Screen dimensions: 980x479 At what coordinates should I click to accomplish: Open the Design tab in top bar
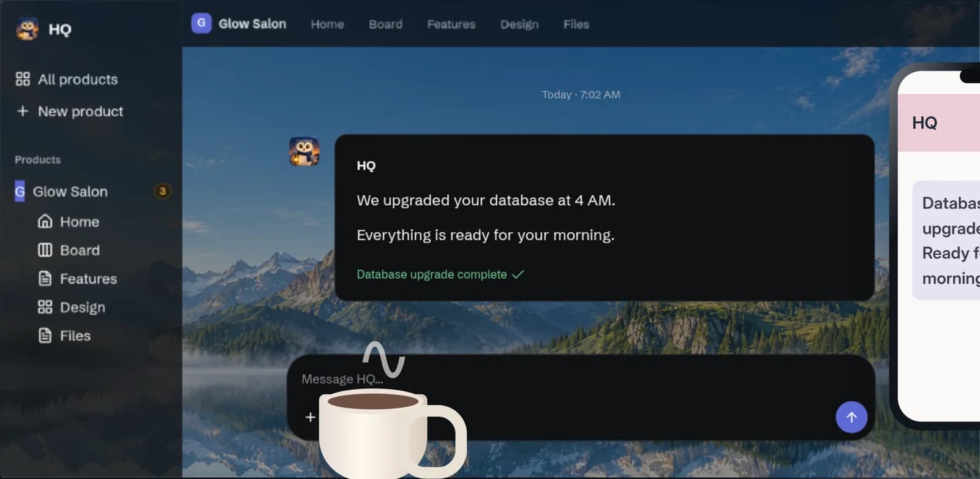(519, 24)
